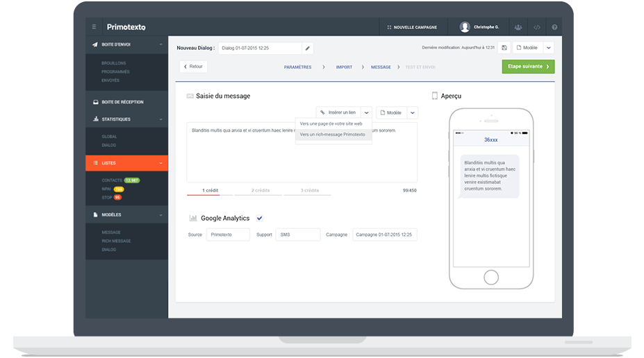Click the Aperçu phone icon
The height and width of the screenshot is (358, 644).
(434, 96)
